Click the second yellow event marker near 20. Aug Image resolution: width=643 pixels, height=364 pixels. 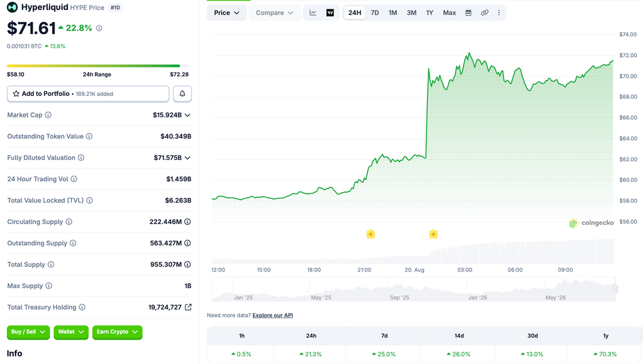coord(433,234)
